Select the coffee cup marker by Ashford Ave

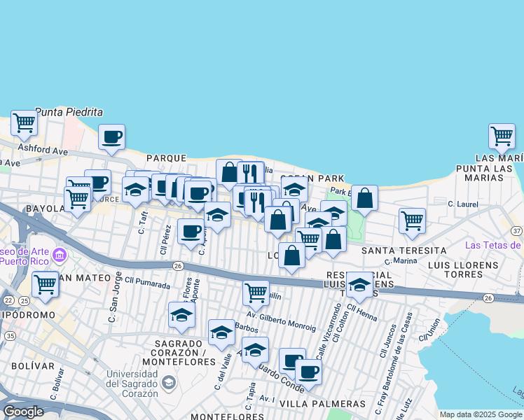[x=111, y=137]
